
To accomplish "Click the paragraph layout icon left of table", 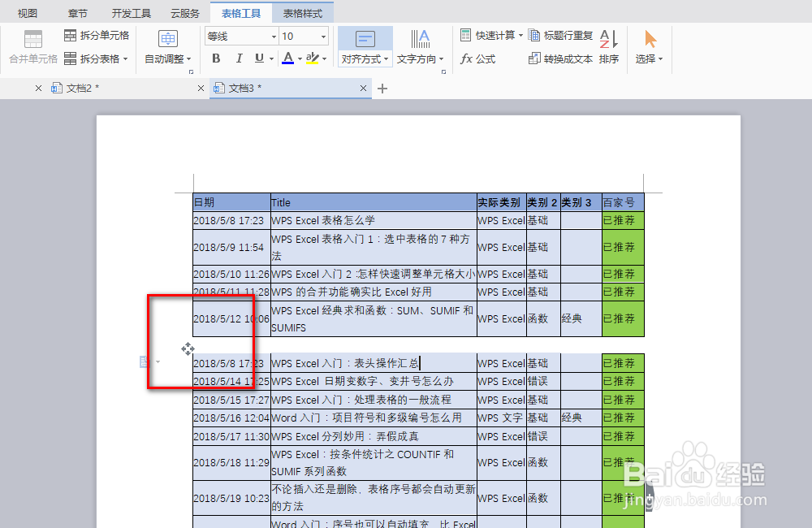I will point(145,361).
